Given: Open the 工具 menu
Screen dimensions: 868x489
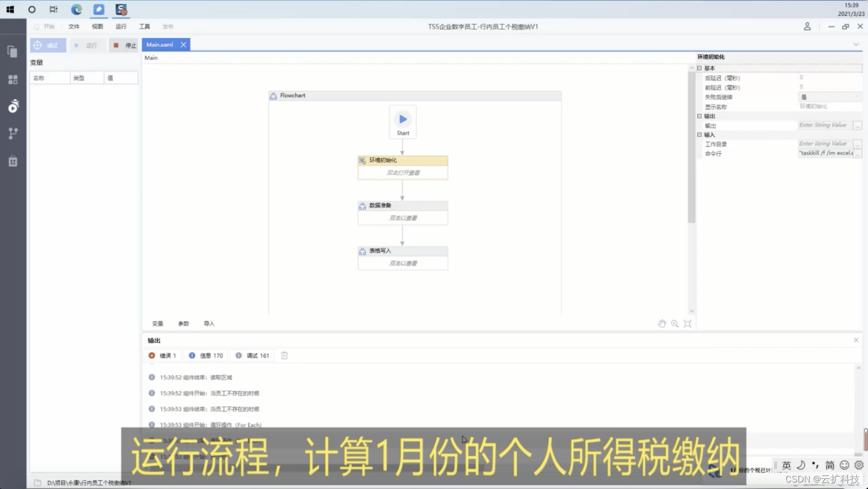Looking at the screenshot, I should [x=144, y=26].
